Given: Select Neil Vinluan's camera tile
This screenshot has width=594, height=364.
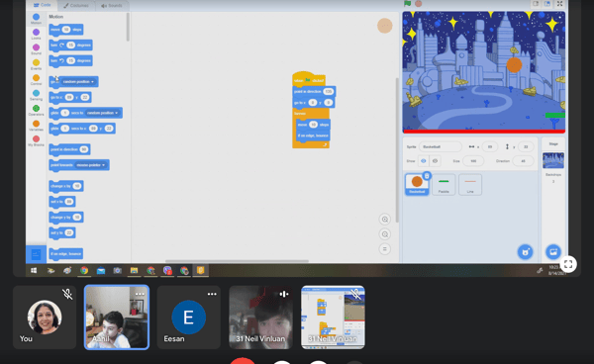Looking at the screenshot, I should pos(261,318).
